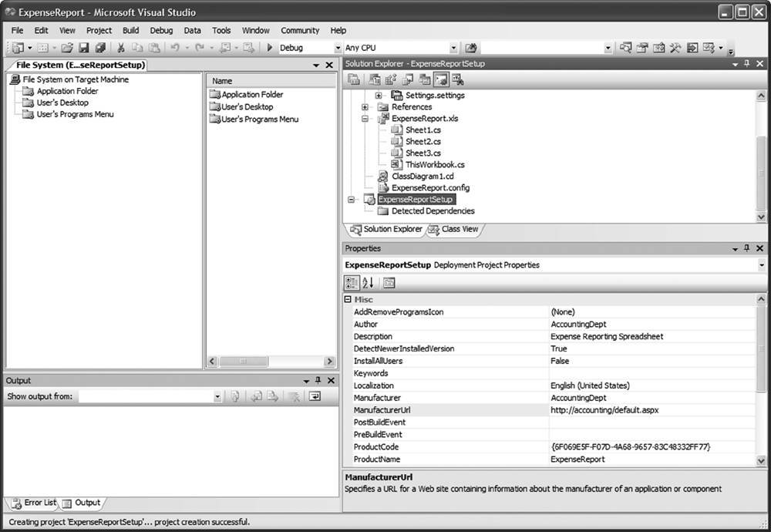
Task: Open the File menu
Action: (x=17, y=31)
